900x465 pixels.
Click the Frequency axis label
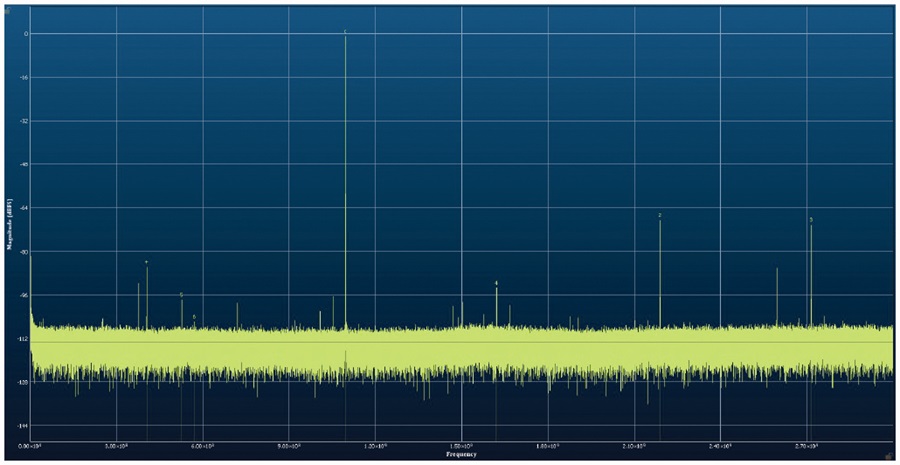coord(461,454)
